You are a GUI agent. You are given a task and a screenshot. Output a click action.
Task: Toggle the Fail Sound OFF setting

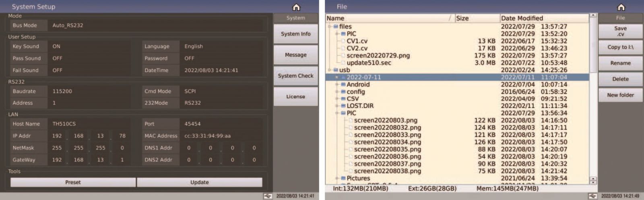89,70
